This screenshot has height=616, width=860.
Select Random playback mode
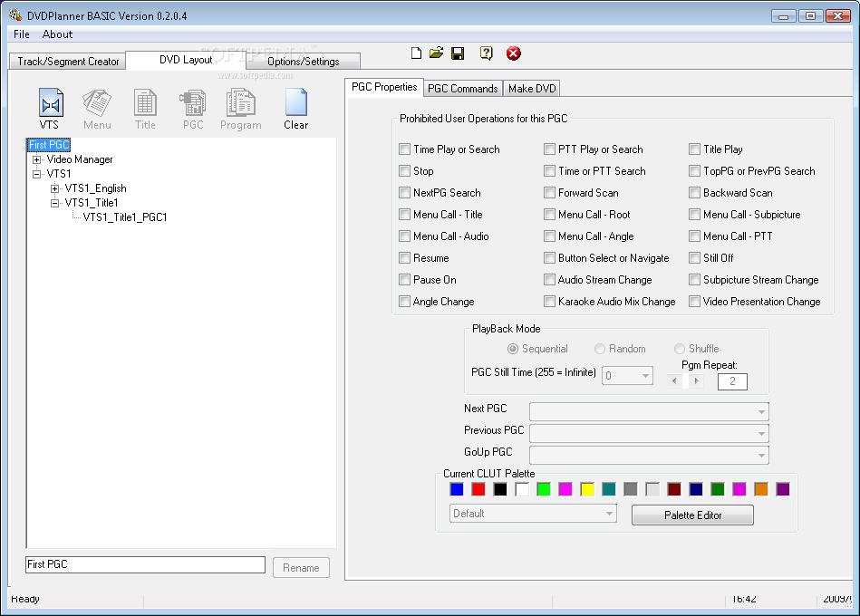click(x=600, y=349)
